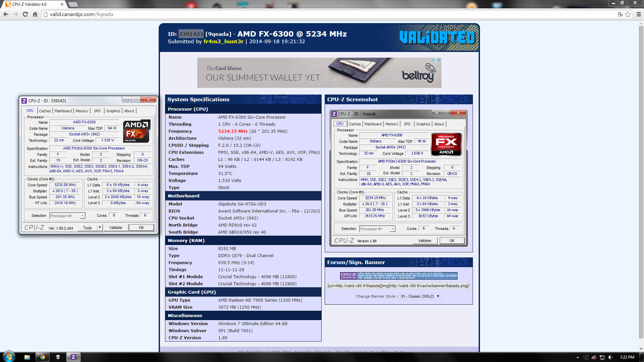The image size is (644, 362).
Task: Open the browser home page
Action: 35,14
